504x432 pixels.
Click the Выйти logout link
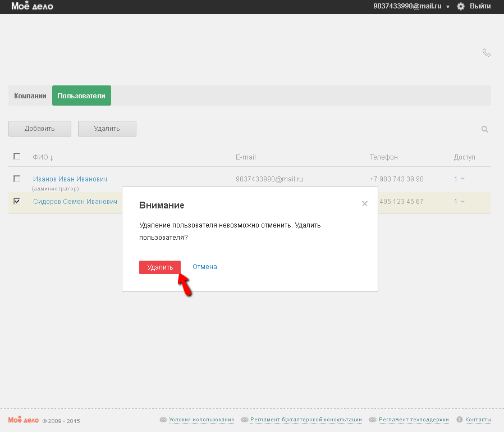tap(480, 6)
